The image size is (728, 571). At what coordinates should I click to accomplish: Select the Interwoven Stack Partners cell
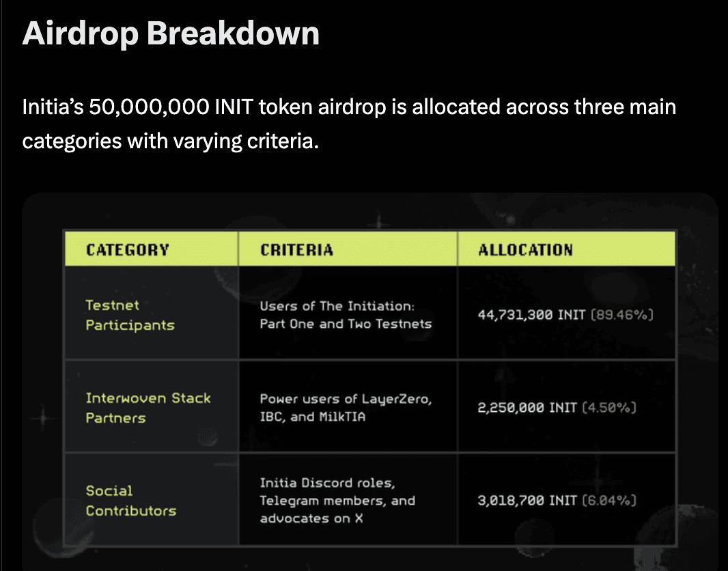(x=148, y=408)
